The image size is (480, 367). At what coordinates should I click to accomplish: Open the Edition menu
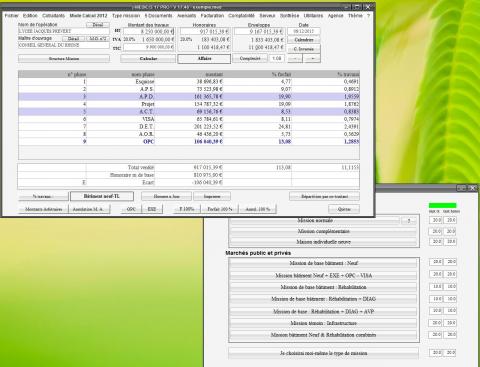click(x=30, y=16)
